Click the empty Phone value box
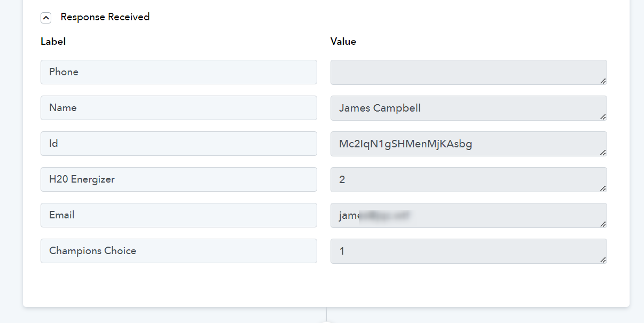Viewport: 644px width, 323px height. [469, 72]
